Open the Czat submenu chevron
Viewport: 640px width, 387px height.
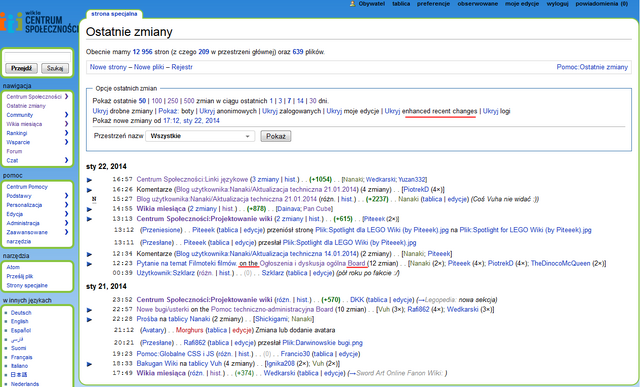point(67,160)
